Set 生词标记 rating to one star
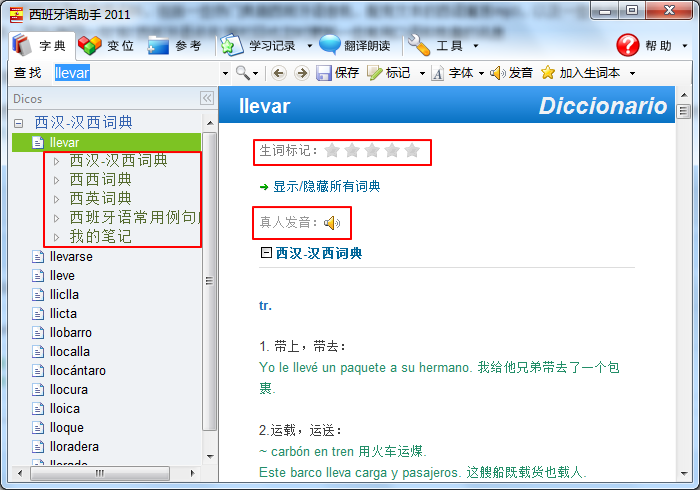Screen dimensions: 700x490 (x=332, y=150)
